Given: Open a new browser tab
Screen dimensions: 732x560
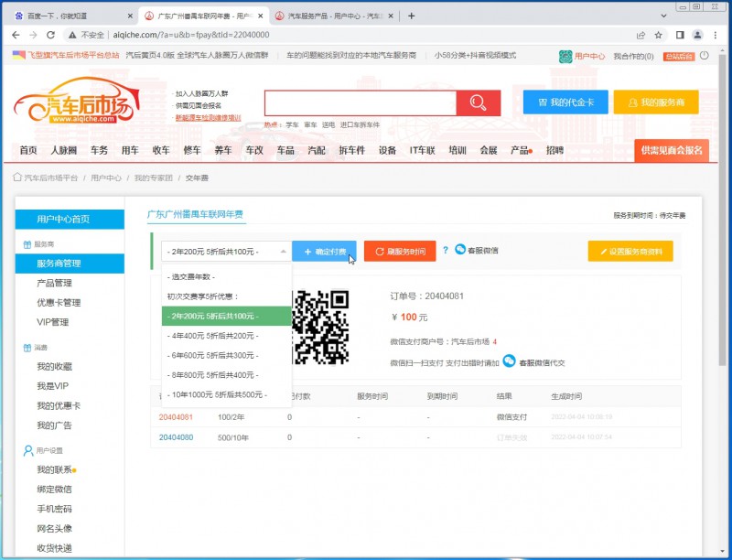Looking at the screenshot, I should click(411, 16).
